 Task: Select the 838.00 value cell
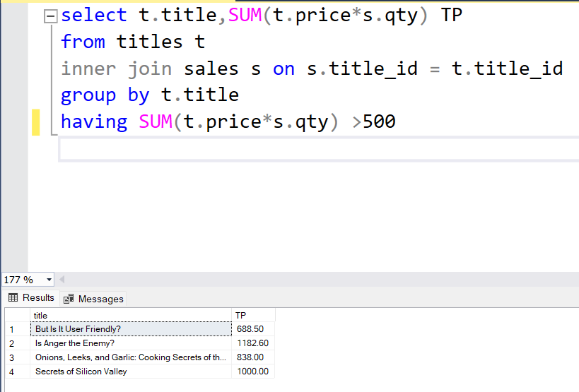tap(253, 357)
